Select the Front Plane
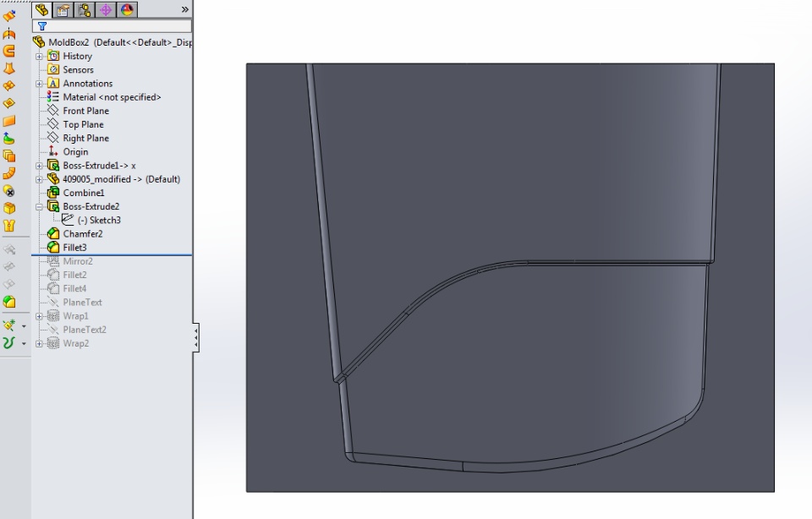This screenshot has width=812, height=519. 78,111
